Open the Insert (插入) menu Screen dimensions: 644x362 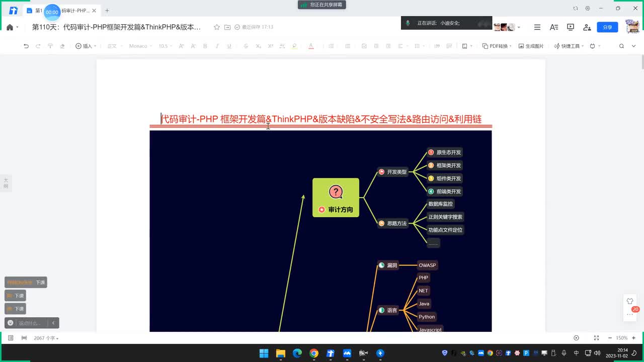[86, 46]
